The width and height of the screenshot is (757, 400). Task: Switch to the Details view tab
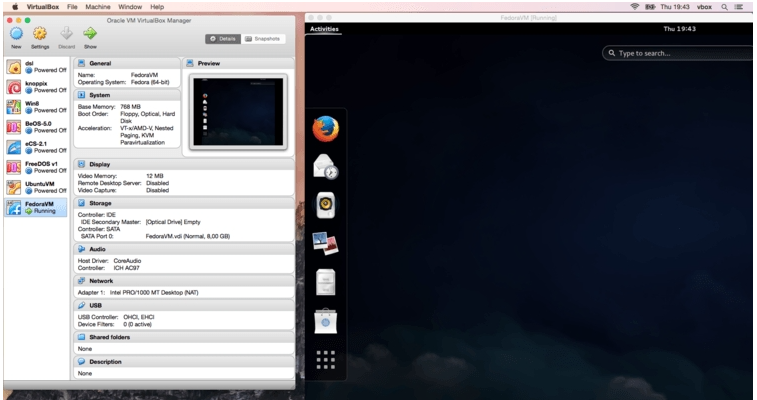coord(223,39)
